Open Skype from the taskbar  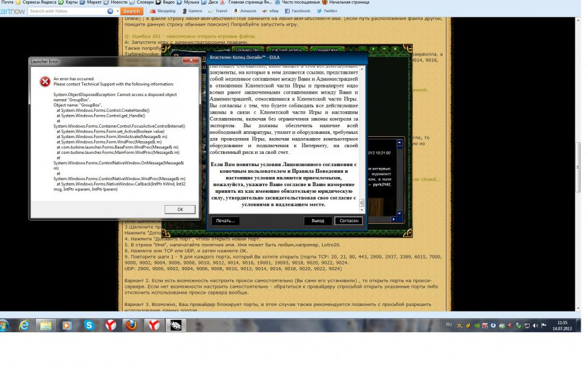pos(89,325)
